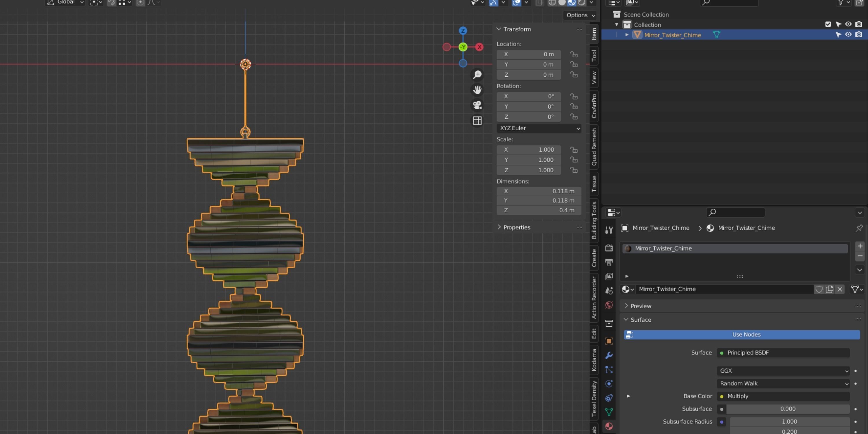Open the Object Constraints properties tab icon
The height and width of the screenshot is (434, 868).
tap(608, 398)
